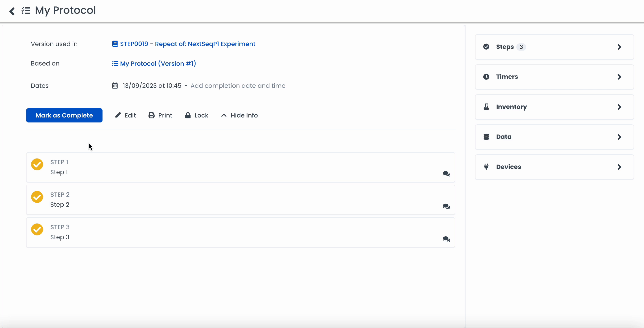Click the back arrow beside My Protocol

pyautogui.click(x=12, y=11)
